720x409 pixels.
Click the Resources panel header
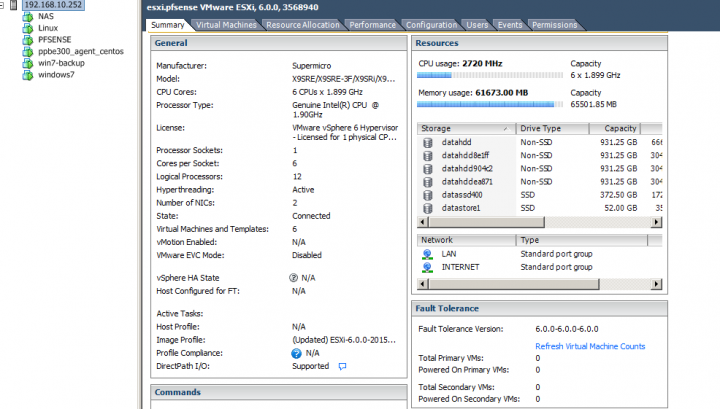coord(540,43)
